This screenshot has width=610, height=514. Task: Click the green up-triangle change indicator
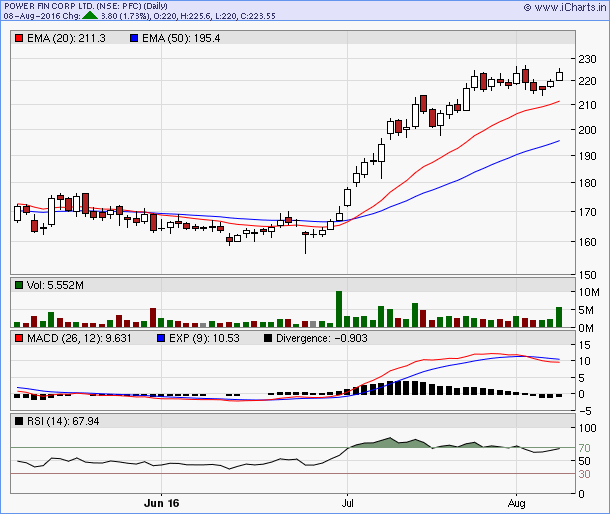tap(90, 16)
